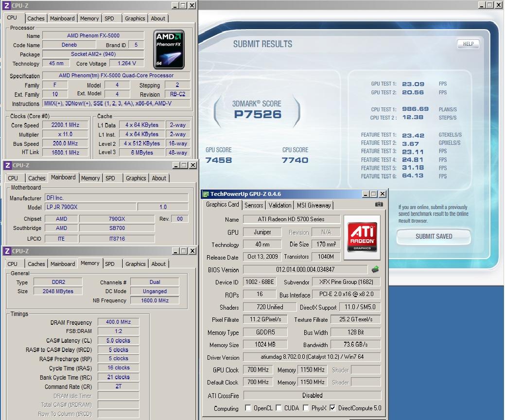Switch to Validation tab in GPU-Z
Image resolution: width=505 pixels, height=420 pixels.
[x=279, y=205]
